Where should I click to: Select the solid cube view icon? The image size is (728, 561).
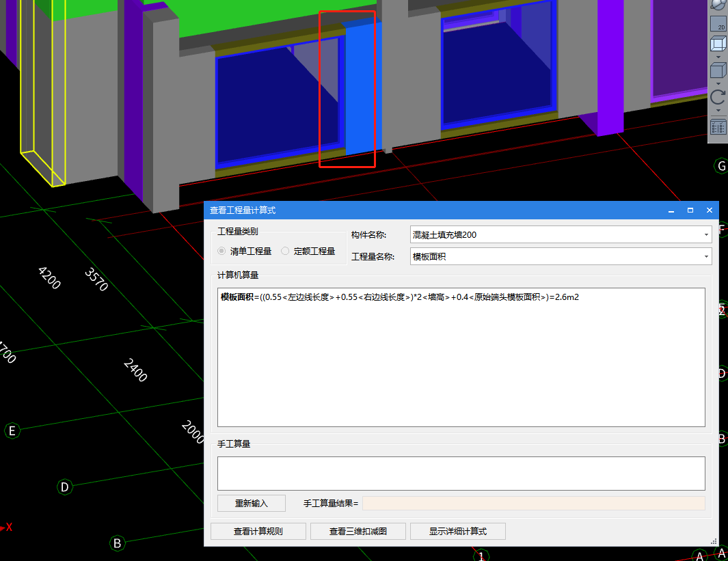718,71
